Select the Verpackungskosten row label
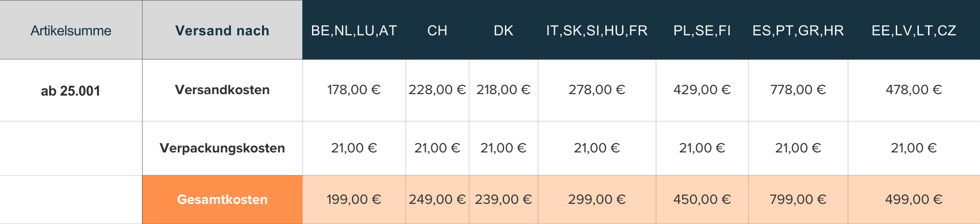The width and height of the screenshot is (980, 224). (222, 148)
